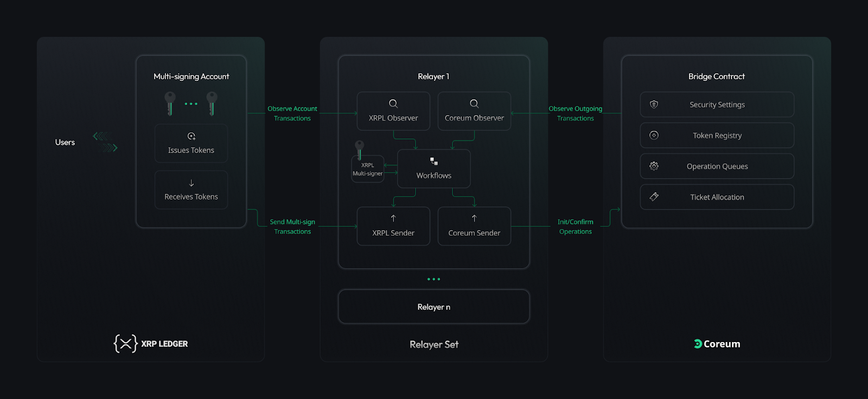Select the Relayer n box
Image resolution: width=868 pixels, height=399 pixels.
[433, 307]
